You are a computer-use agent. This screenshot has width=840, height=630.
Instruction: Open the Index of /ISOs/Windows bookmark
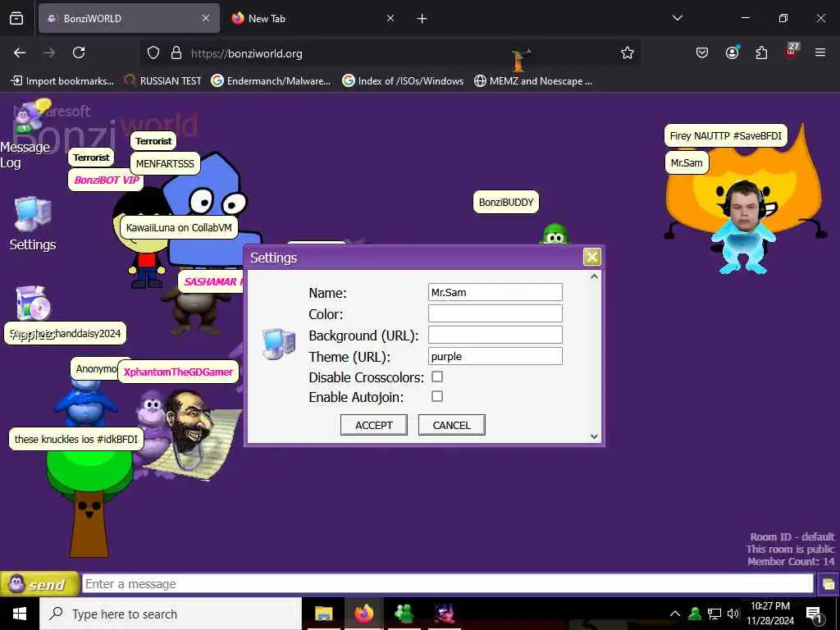(403, 81)
